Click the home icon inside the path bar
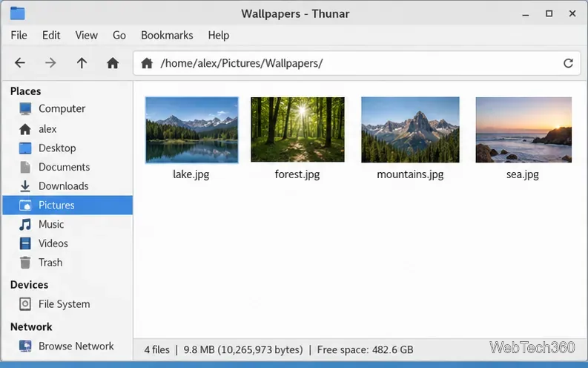588x368 pixels. [147, 63]
